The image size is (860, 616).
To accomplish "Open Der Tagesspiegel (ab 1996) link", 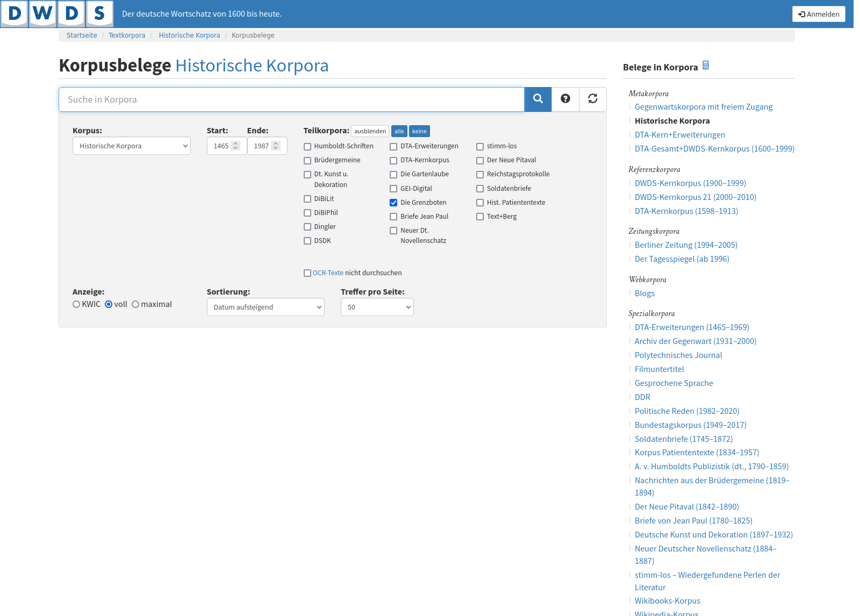I will click(682, 259).
